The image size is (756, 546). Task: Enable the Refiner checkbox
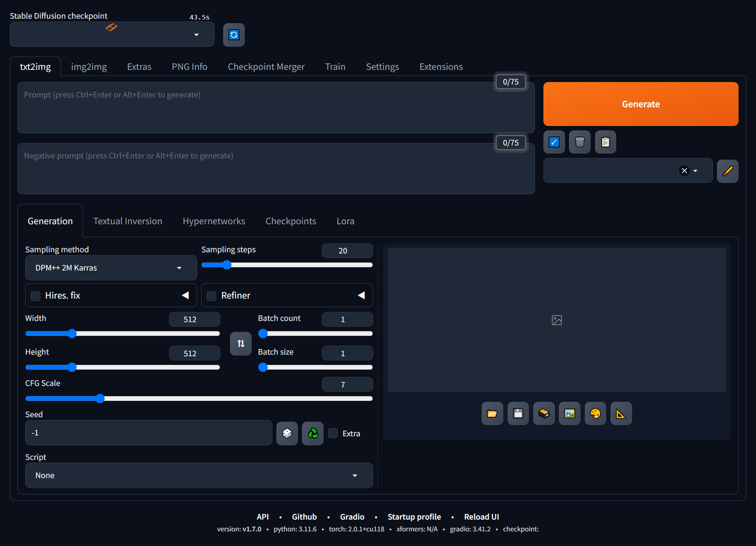[x=211, y=296]
